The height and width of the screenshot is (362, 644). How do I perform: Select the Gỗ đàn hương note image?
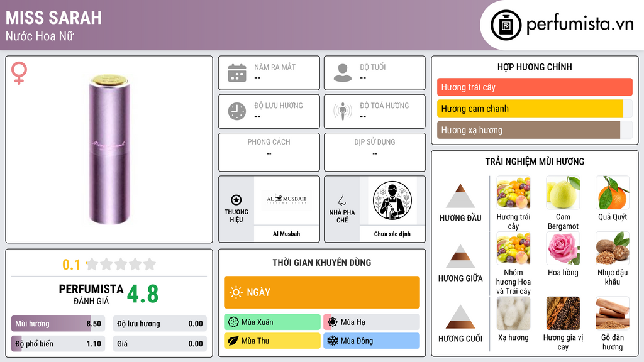pos(613,314)
